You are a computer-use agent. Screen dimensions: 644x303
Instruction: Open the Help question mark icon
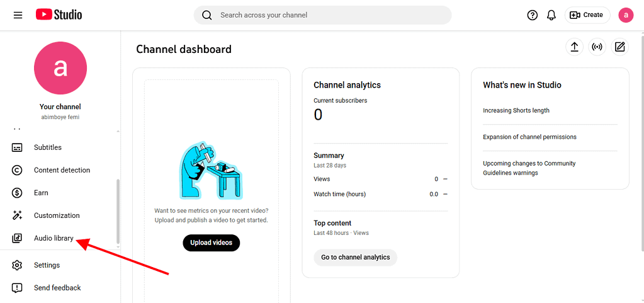coord(533,15)
